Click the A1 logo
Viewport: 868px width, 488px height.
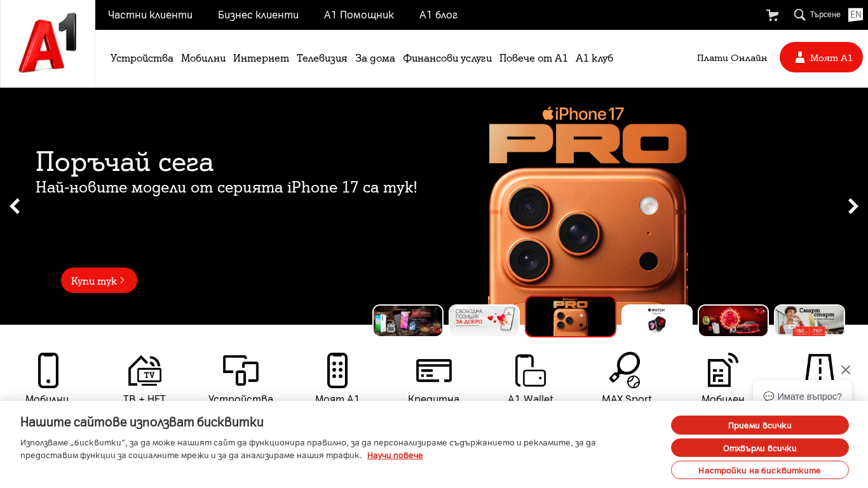[48, 43]
